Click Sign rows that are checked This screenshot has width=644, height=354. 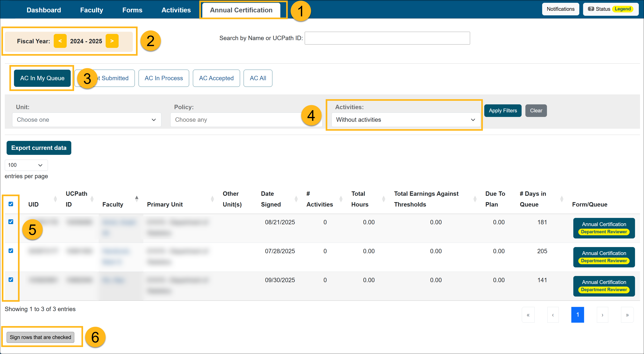(40, 337)
